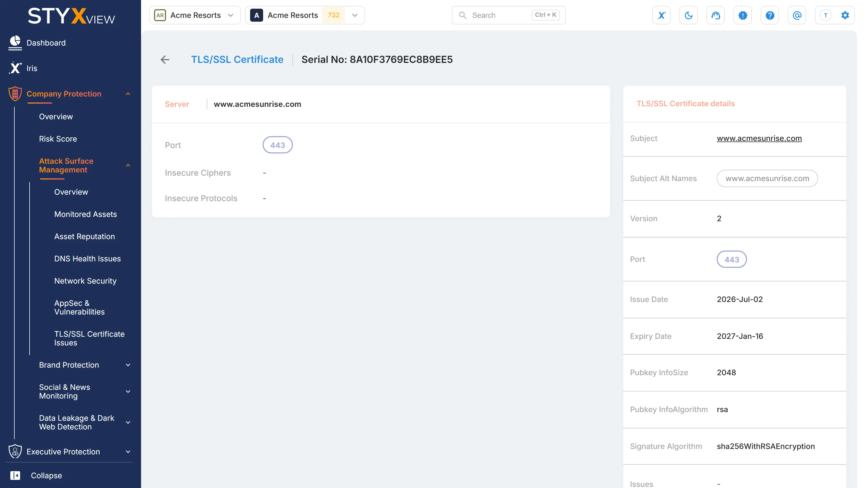Viewport: 868px width, 488px height.
Task: Open the Iris X icon in header
Action: (x=661, y=15)
